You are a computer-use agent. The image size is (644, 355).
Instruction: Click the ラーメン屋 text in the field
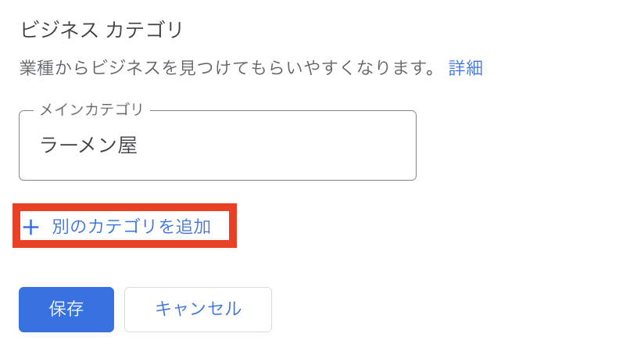point(88,146)
